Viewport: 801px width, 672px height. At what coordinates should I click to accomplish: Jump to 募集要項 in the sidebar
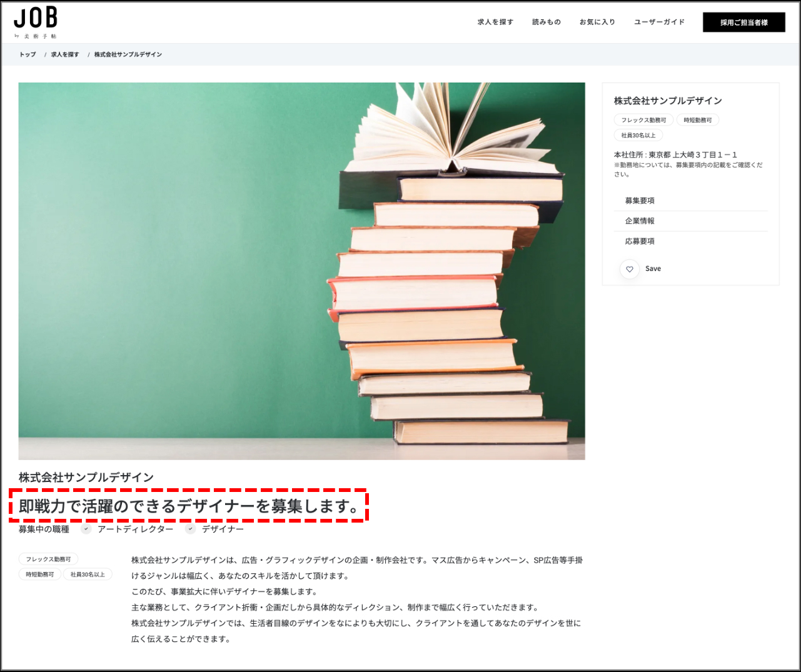coord(640,201)
